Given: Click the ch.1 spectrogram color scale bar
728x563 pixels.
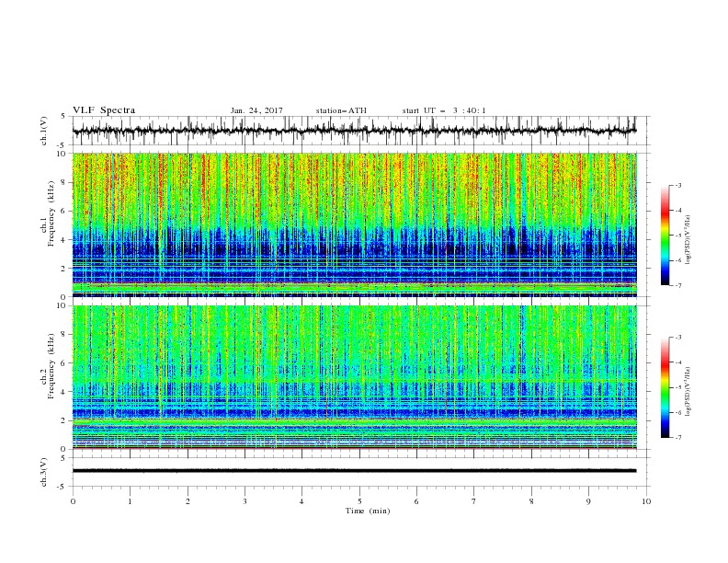Looking at the screenshot, I should 665,235.
